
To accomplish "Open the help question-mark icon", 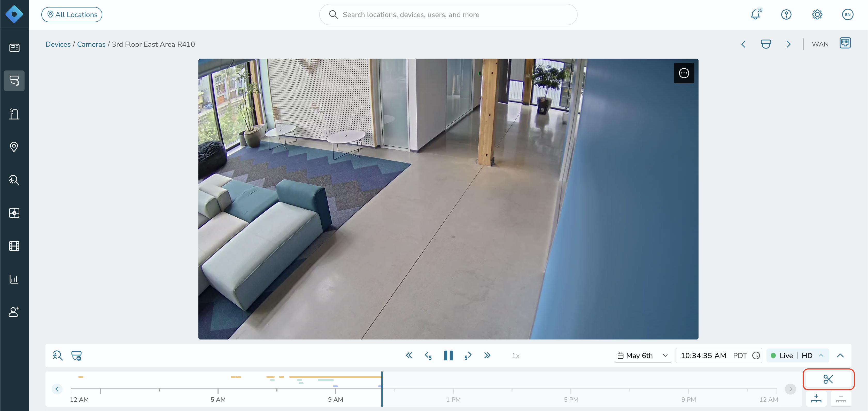I will (x=786, y=14).
